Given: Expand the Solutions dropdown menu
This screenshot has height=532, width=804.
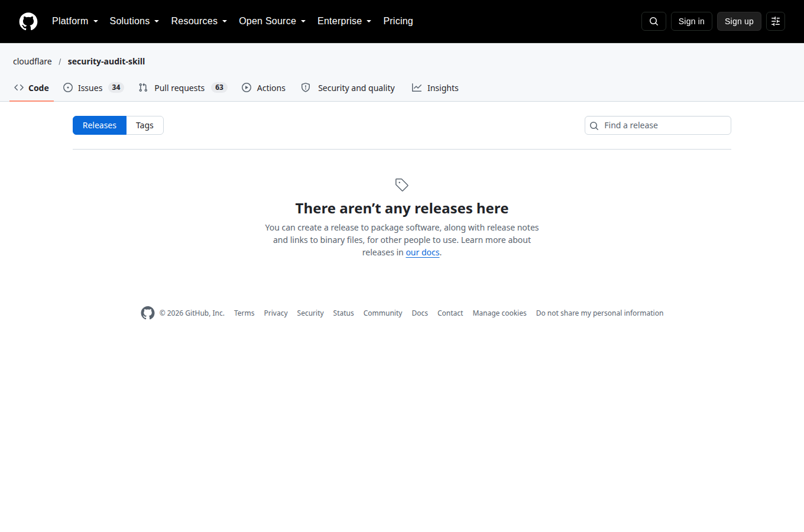Looking at the screenshot, I should 134,21.
